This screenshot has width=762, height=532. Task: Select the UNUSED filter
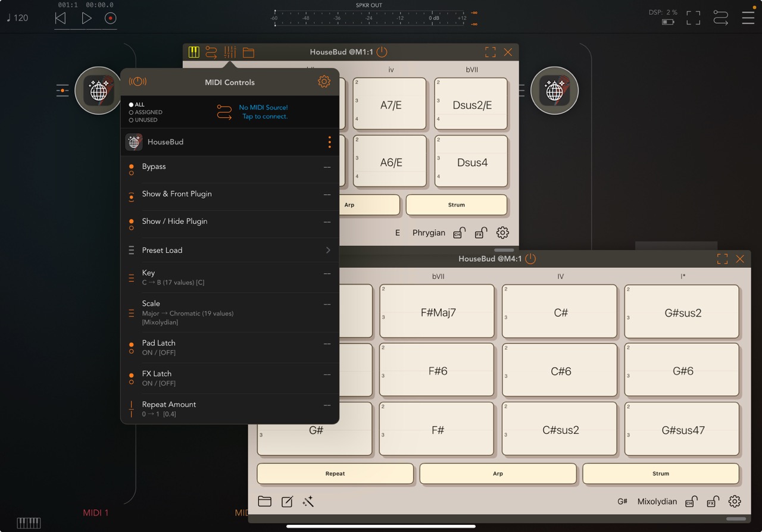[x=143, y=120]
